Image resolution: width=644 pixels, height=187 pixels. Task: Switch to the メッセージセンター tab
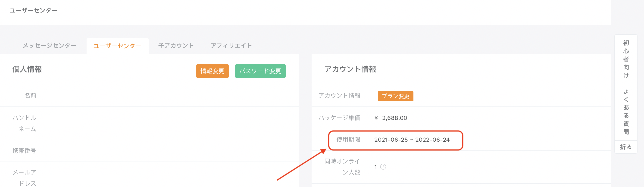[50, 46]
